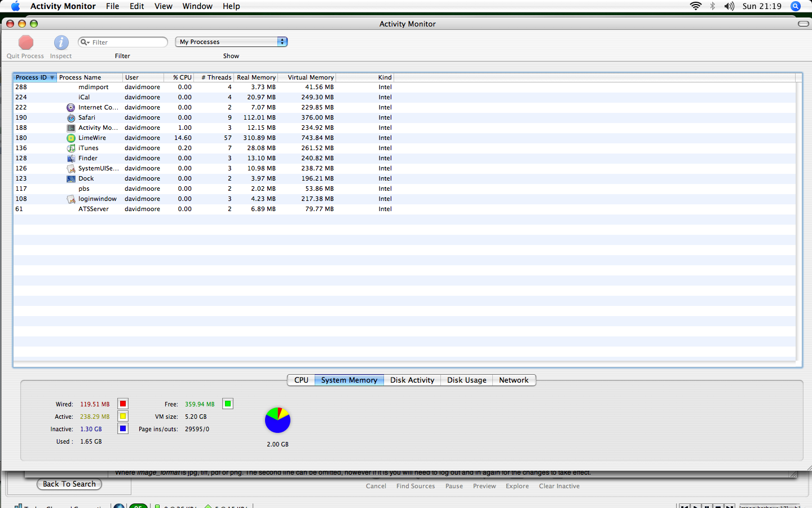Switch to the System Memory tab

click(x=349, y=380)
